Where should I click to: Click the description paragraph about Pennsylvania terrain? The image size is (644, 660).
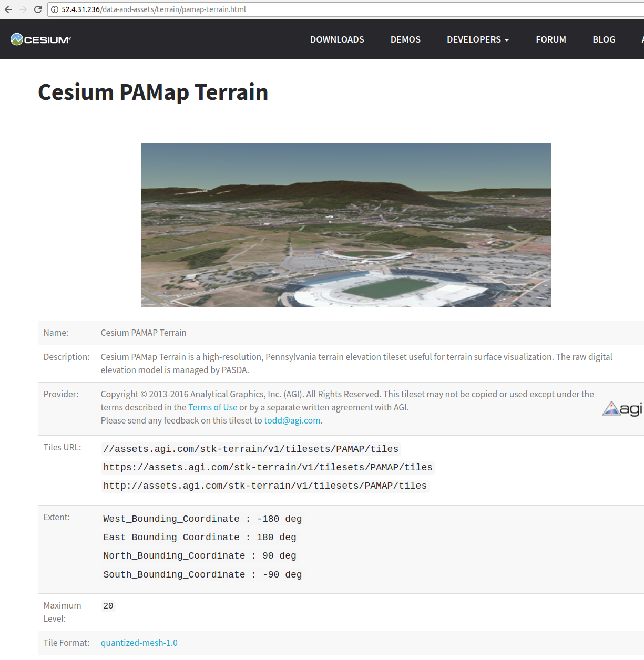click(x=356, y=363)
